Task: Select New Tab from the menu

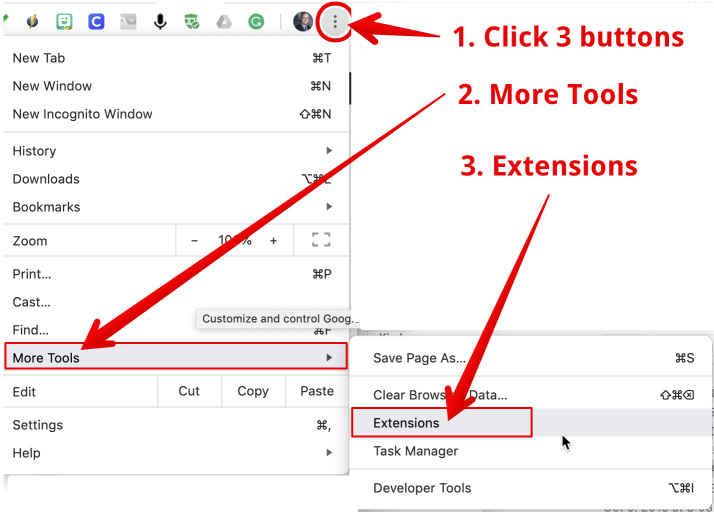Action: tap(176, 58)
